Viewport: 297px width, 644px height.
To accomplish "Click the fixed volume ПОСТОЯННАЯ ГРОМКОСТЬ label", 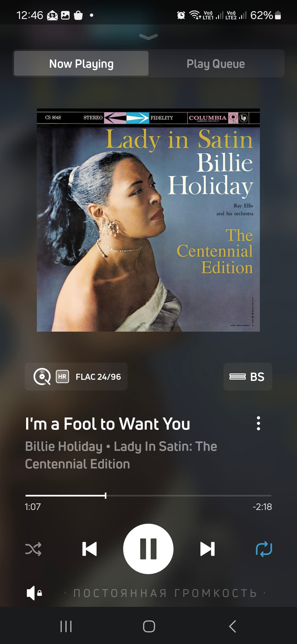I will (165, 593).
